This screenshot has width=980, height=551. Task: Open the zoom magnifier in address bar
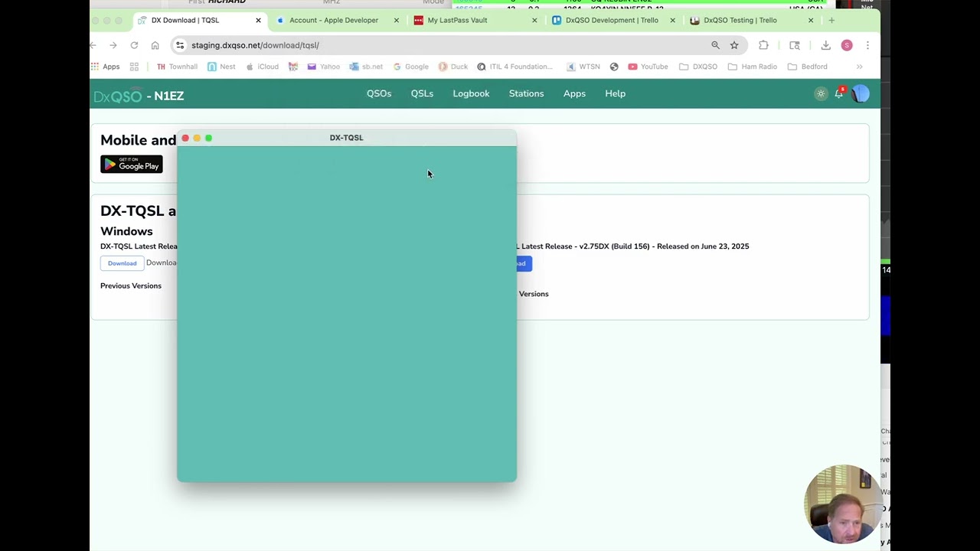pos(715,45)
